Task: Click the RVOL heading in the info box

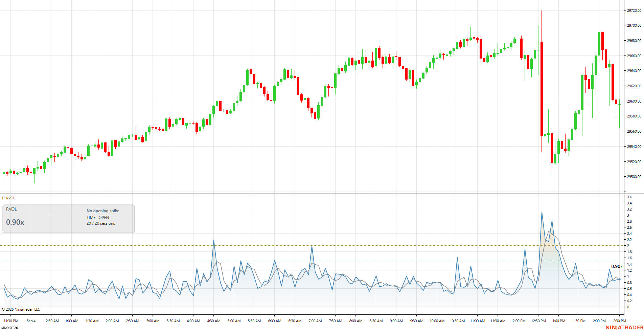Action: point(11,209)
